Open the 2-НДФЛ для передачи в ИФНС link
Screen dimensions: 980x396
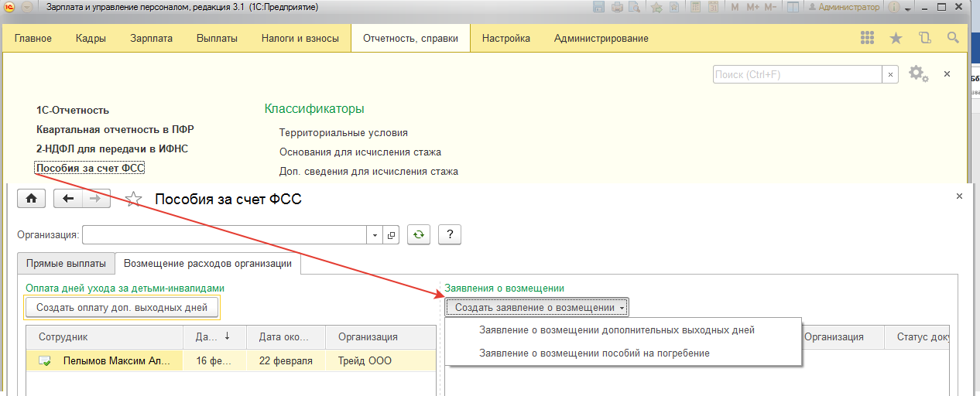coord(112,148)
